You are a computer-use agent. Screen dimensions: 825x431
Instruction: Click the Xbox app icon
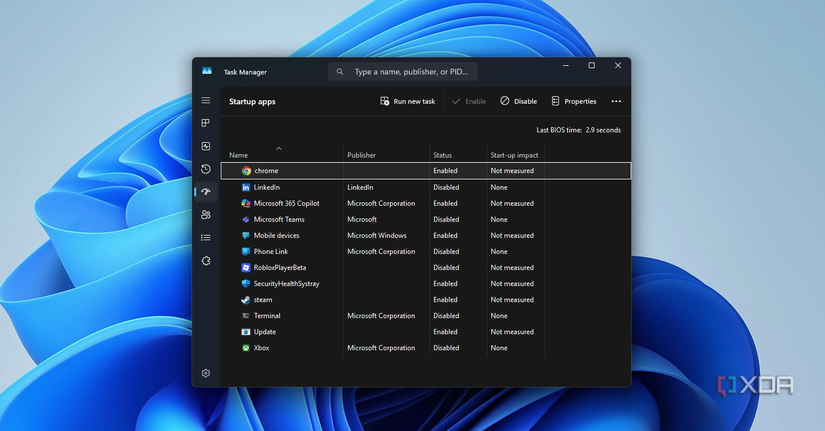click(246, 348)
